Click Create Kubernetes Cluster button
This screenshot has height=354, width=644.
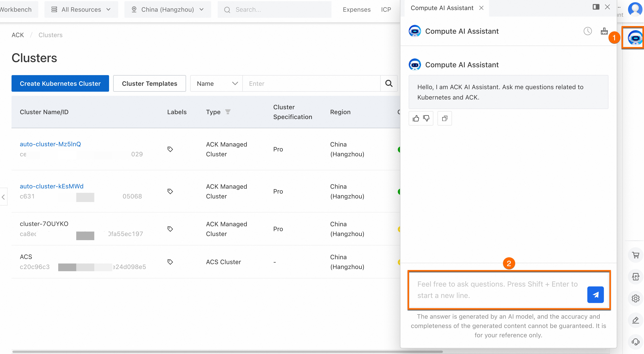(60, 84)
